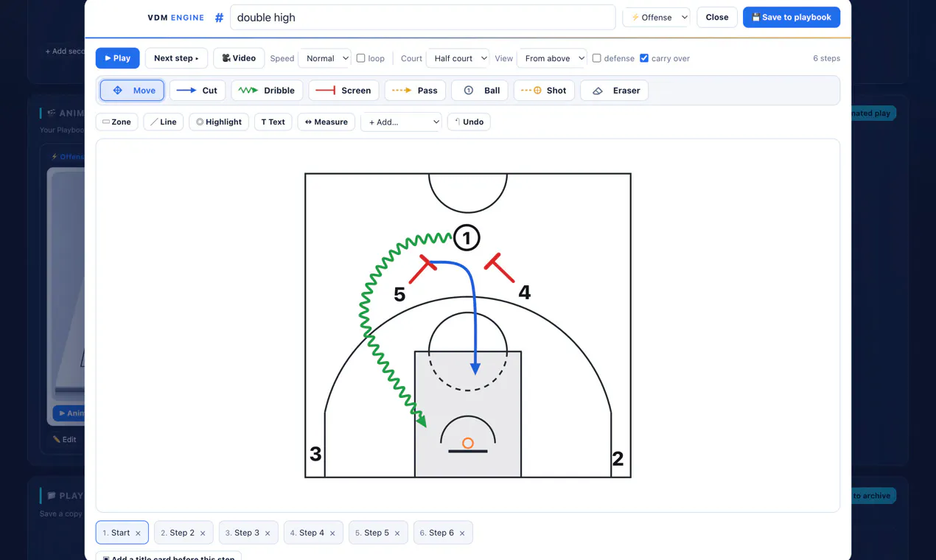Image resolution: width=936 pixels, height=560 pixels.
Task: Select the Cut arrow tool
Action: tap(198, 91)
